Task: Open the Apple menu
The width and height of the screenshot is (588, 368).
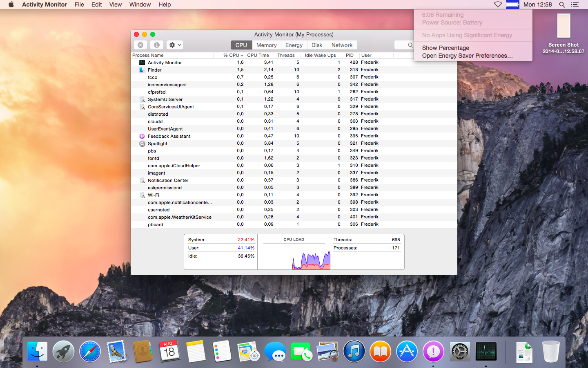Action: (11, 4)
